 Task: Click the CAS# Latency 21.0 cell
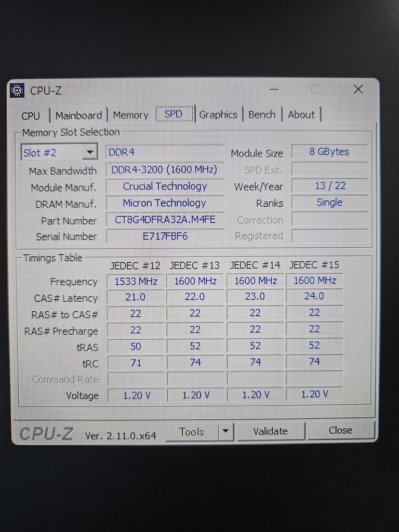pyautogui.click(x=136, y=297)
